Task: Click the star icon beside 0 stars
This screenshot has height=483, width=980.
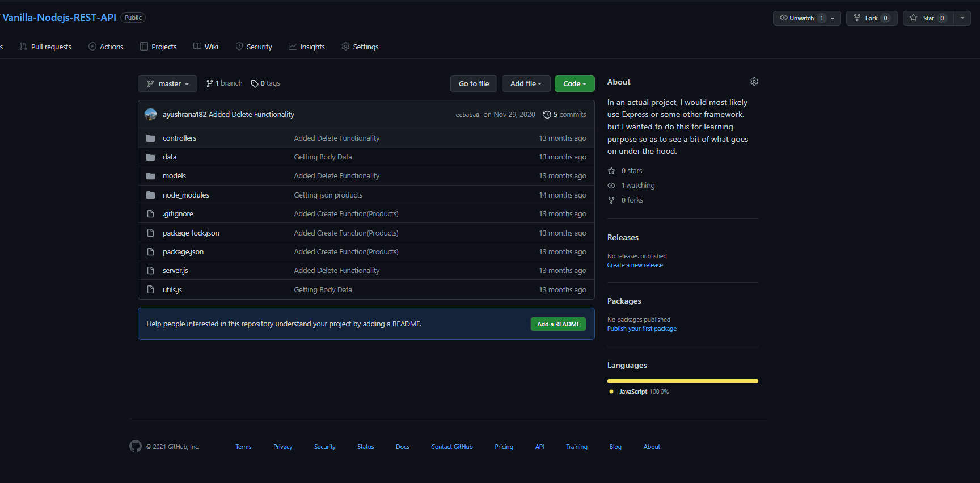Action: pyautogui.click(x=611, y=171)
